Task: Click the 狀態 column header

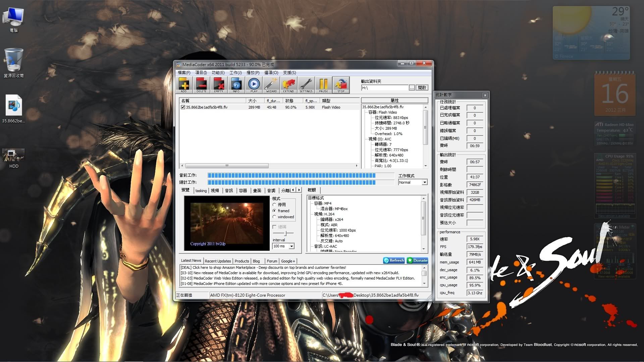Action: point(293,101)
